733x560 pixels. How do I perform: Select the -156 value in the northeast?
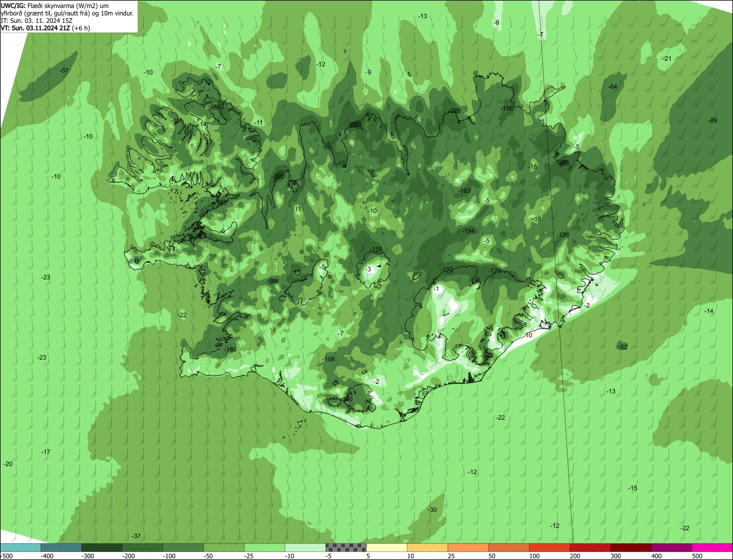coord(507,108)
